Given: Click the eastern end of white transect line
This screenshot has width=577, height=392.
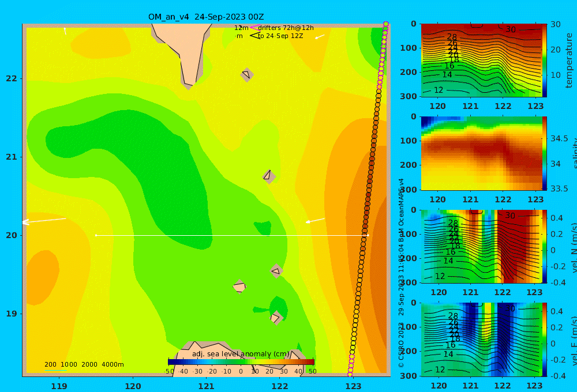Looking at the screenshot, I should [368, 235].
